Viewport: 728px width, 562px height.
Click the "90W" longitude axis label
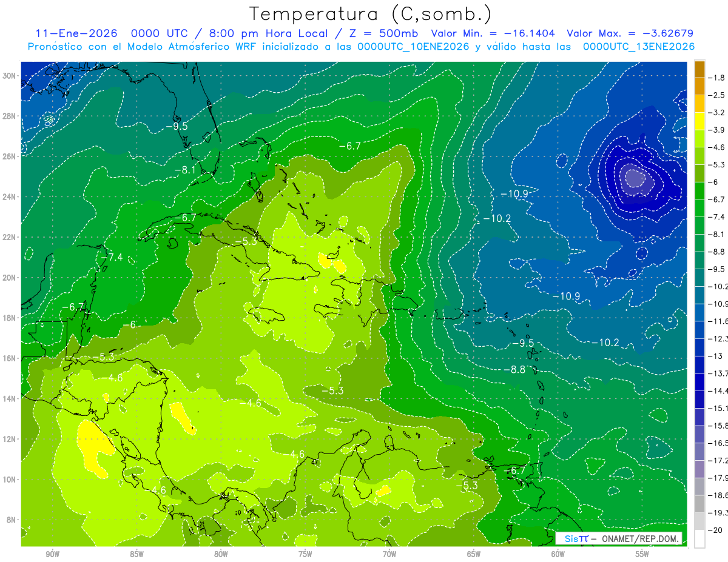click(52, 554)
